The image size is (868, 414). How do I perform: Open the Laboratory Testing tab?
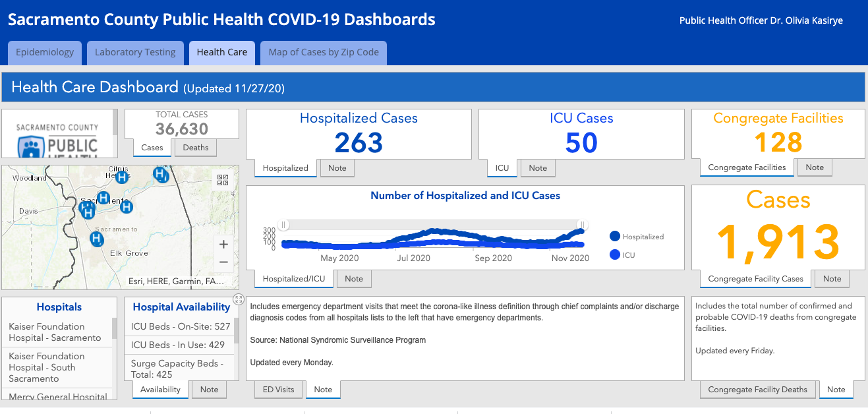click(135, 53)
